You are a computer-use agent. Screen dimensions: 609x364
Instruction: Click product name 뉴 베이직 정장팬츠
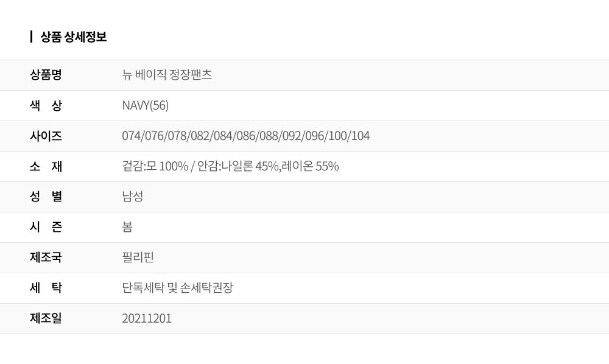coord(167,74)
